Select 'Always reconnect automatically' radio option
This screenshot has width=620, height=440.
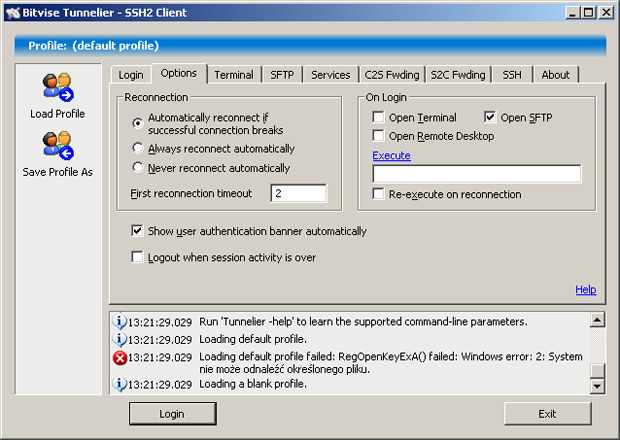[x=139, y=148]
